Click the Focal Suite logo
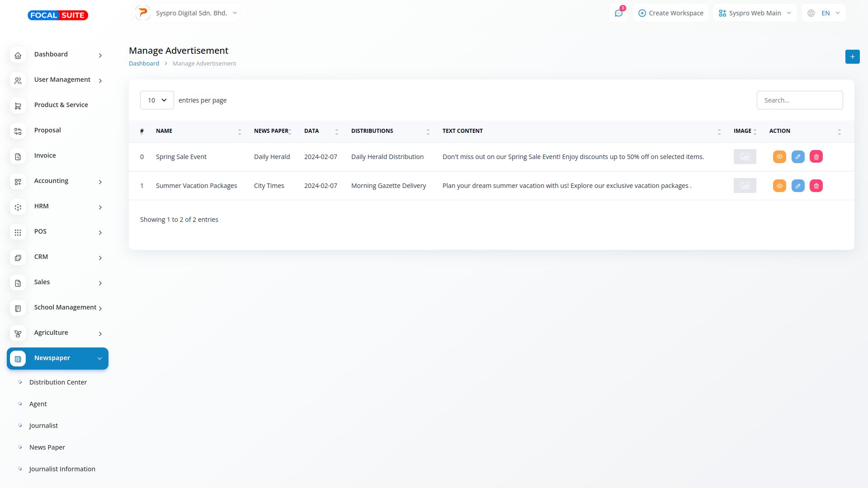 [58, 15]
